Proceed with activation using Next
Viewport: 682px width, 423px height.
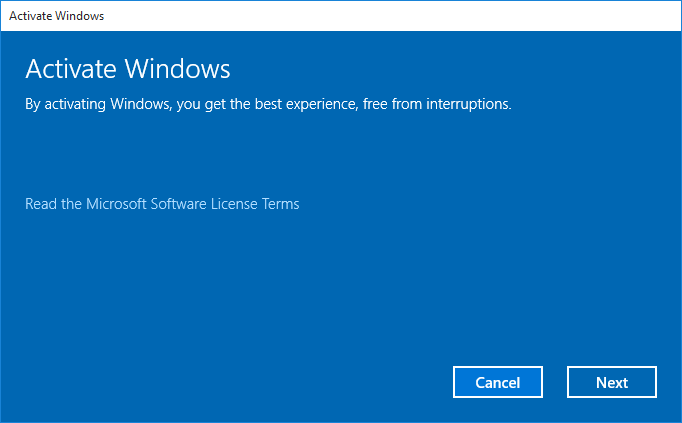click(612, 382)
